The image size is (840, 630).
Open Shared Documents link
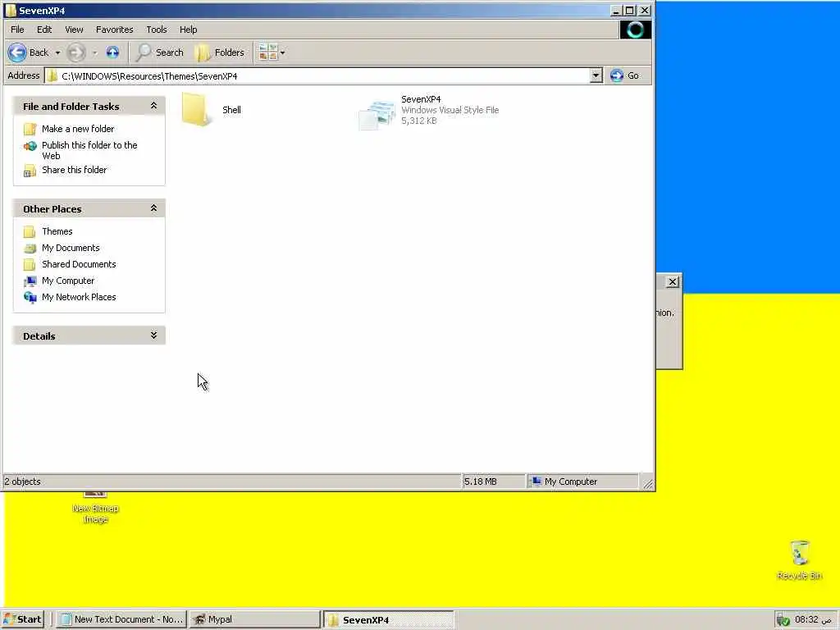(x=79, y=264)
